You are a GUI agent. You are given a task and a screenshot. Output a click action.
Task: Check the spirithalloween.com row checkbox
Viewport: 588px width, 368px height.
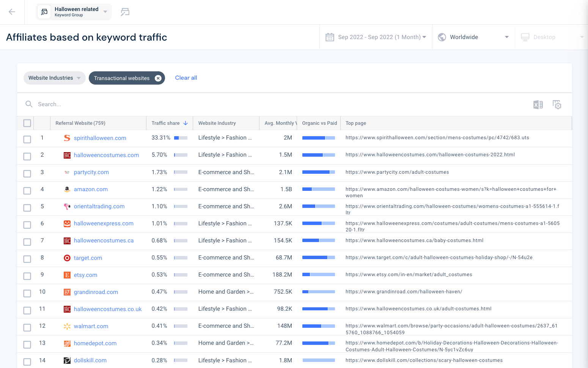[27, 139]
